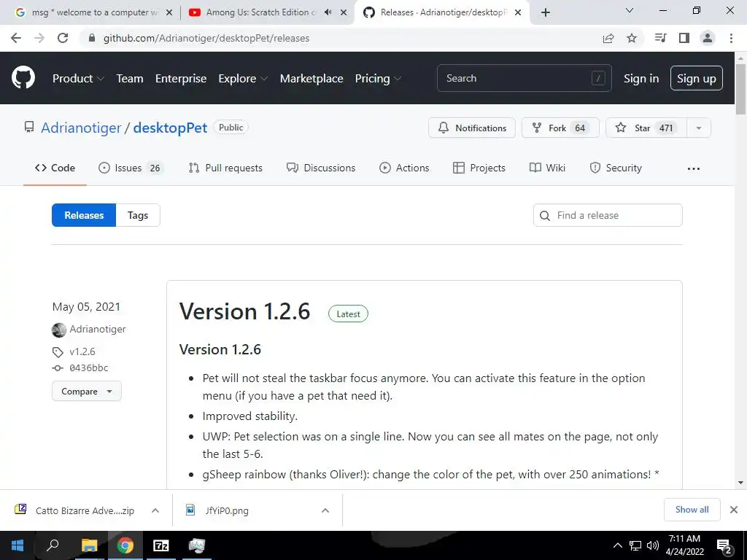The height and width of the screenshot is (560, 747).
Task: Open the Security tab
Action: point(616,168)
